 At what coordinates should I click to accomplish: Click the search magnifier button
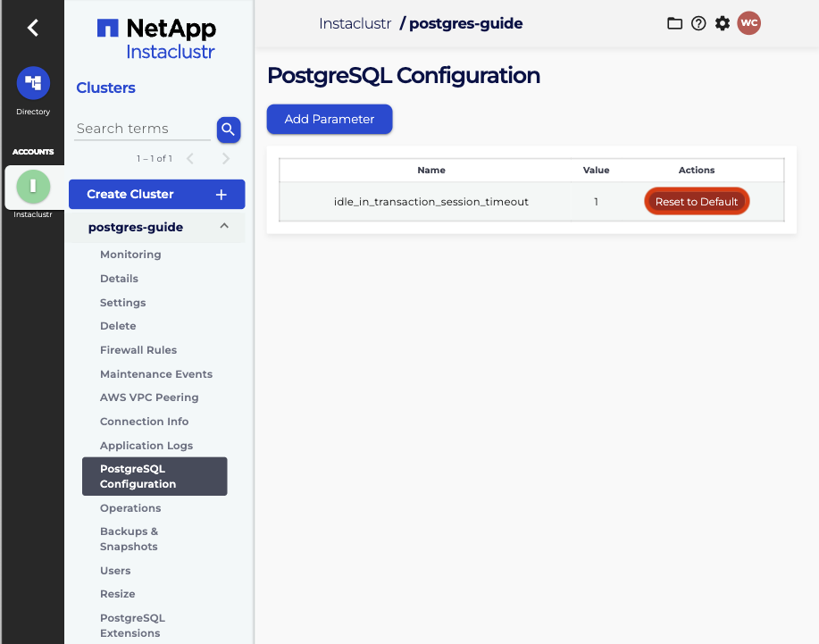pyautogui.click(x=229, y=130)
